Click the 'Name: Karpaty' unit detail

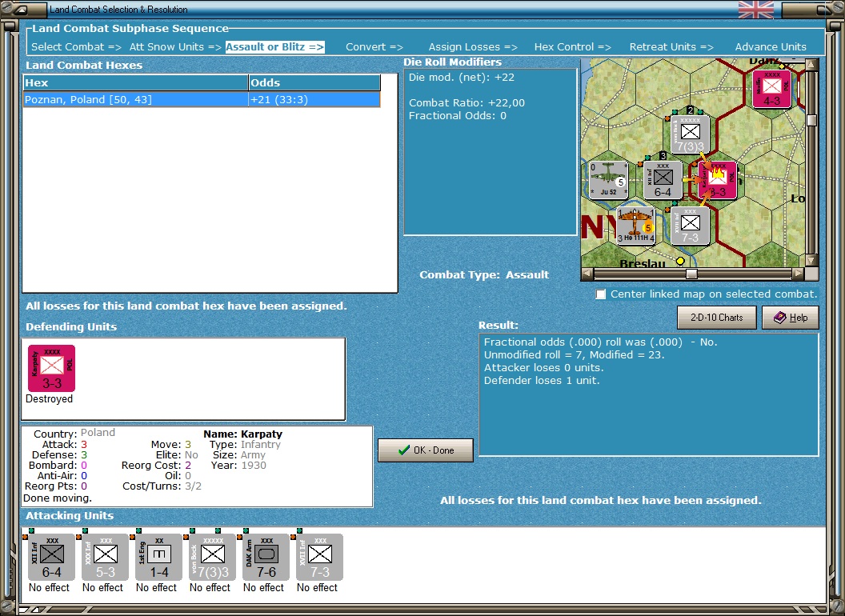pos(242,434)
